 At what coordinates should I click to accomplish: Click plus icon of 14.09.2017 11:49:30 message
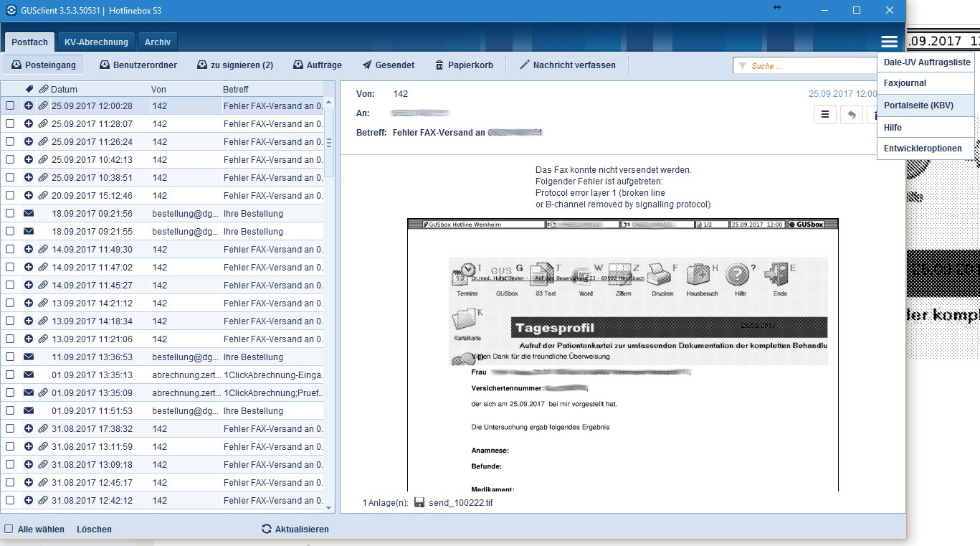[x=29, y=249]
